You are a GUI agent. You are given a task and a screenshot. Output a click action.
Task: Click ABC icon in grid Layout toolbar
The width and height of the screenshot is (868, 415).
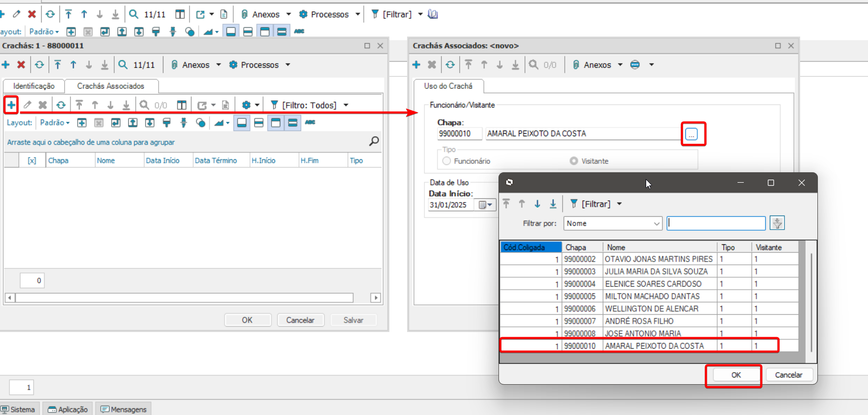[310, 122]
